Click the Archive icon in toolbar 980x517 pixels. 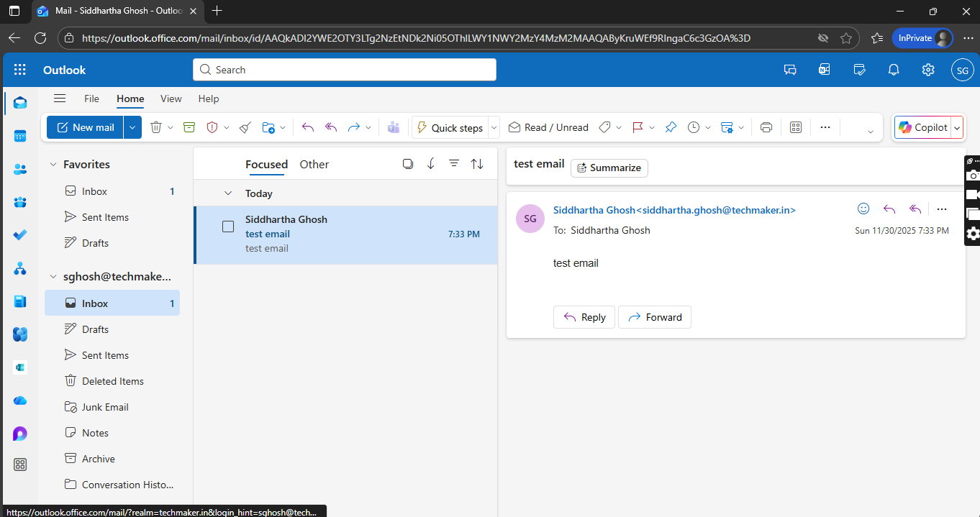189,127
